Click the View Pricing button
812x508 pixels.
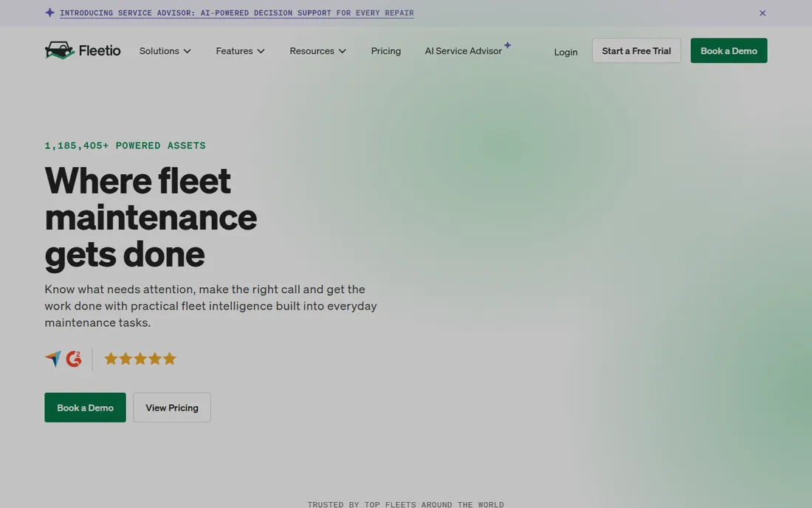coord(172,408)
